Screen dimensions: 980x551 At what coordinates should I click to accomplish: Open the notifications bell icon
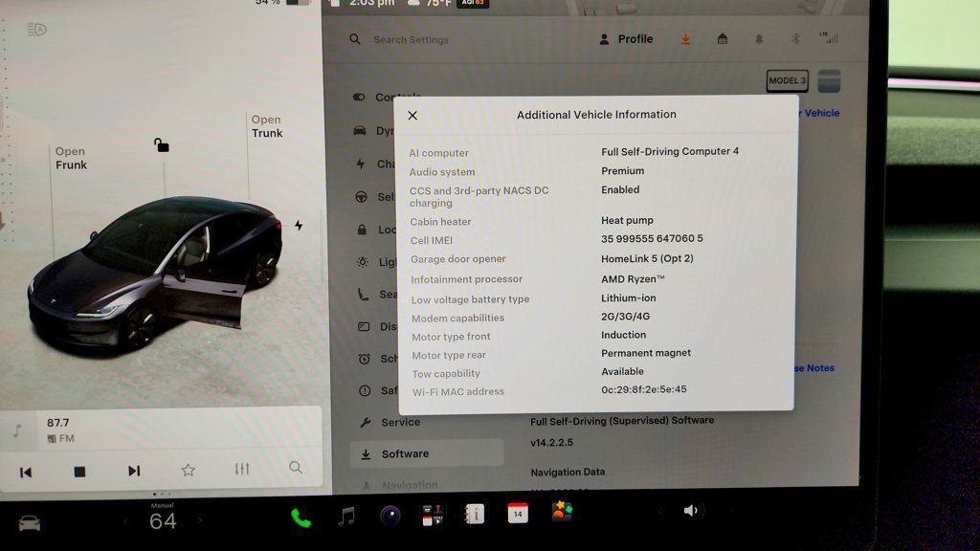click(759, 38)
